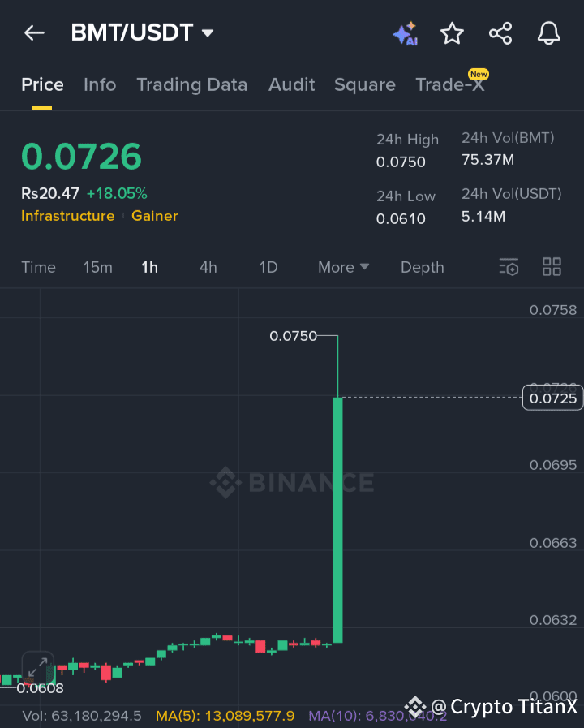Tap the 0.0725 current price label
This screenshot has width=584, height=728.
(x=552, y=398)
